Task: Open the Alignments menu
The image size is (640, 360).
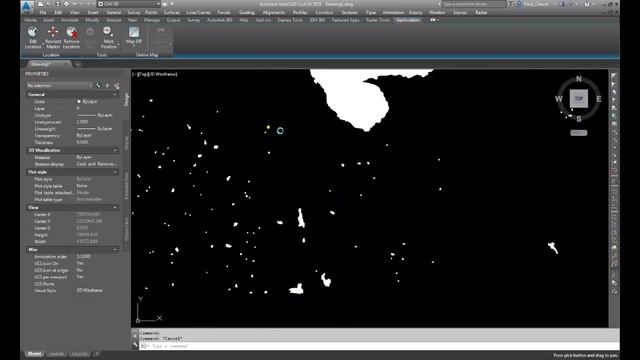Action: point(273,13)
